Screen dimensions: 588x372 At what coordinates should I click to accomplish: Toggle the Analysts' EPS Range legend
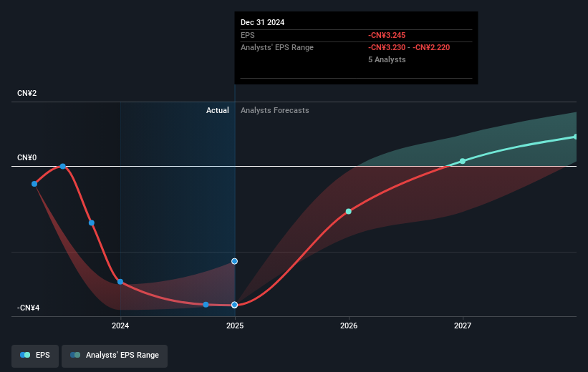(x=115, y=355)
